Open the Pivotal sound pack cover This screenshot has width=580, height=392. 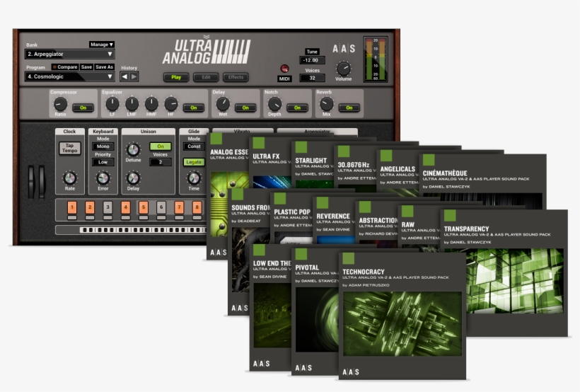point(315,311)
